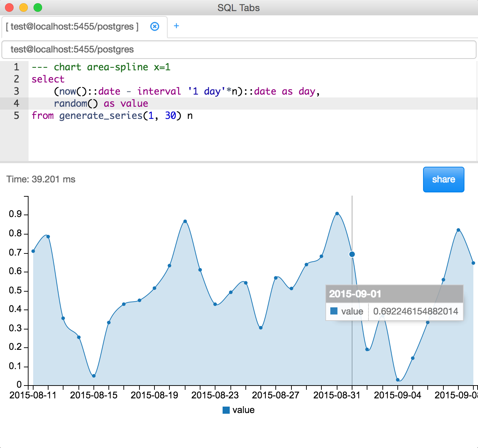
Task: Click the share button
Action: coord(443,179)
